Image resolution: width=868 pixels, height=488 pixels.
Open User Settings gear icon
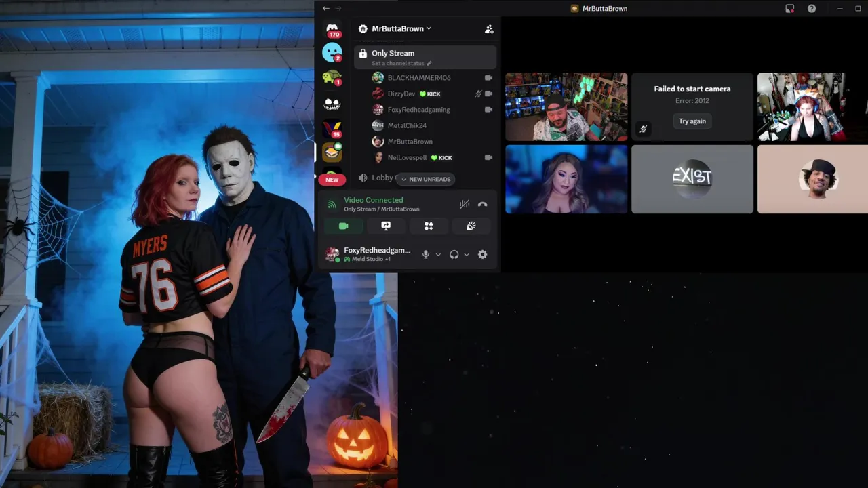pyautogui.click(x=482, y=255)
